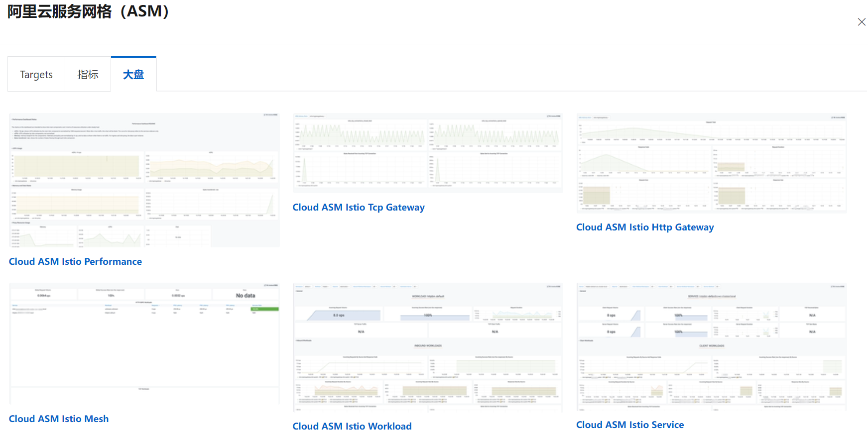Screen dimensions: 868x437
Task: Select the 大盘 tab
Action: pos(133,74)
